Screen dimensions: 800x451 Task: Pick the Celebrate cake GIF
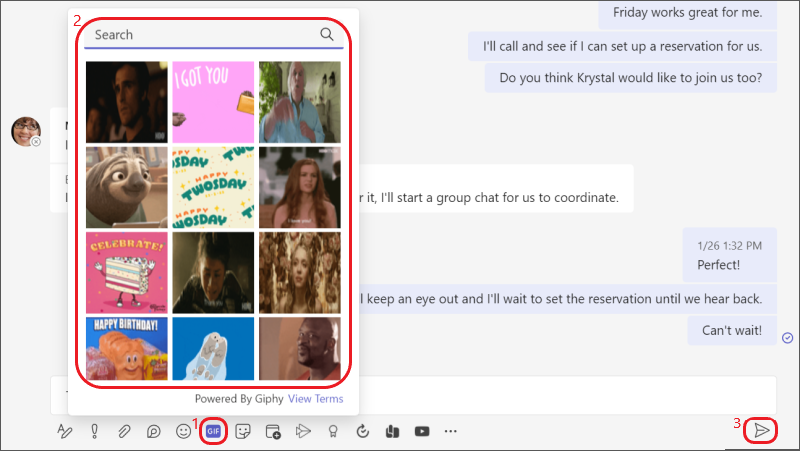[x=127, y=272]
